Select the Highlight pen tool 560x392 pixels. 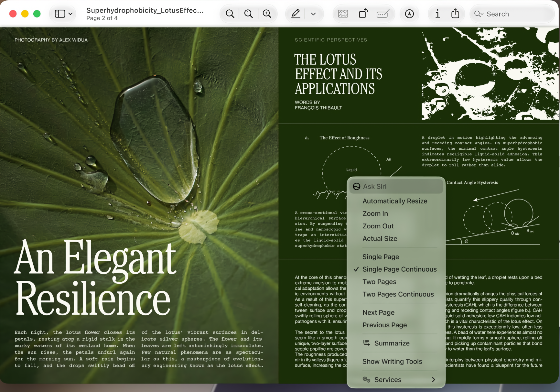pos(296,14)
